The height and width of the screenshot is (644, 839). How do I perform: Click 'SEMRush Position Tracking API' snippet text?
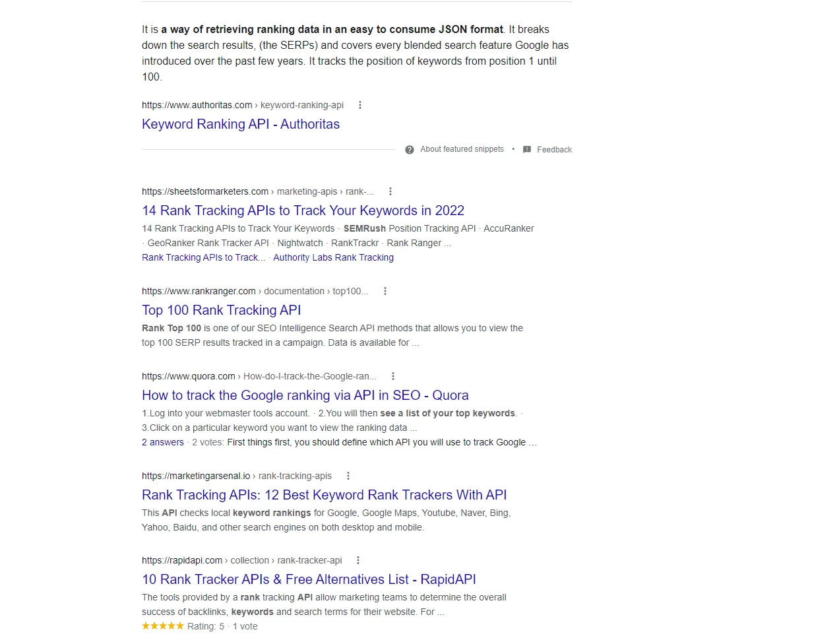coord(410,228)
